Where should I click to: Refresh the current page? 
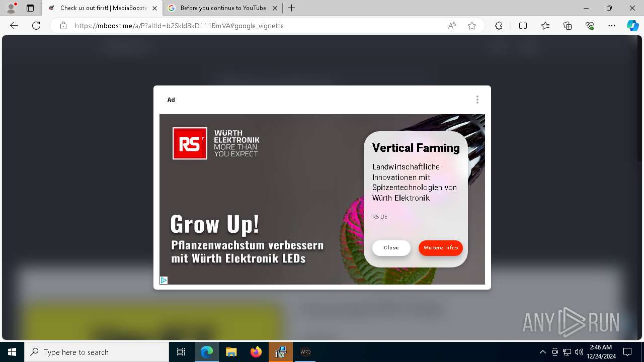pyautogui.click(x=36, y=26)
